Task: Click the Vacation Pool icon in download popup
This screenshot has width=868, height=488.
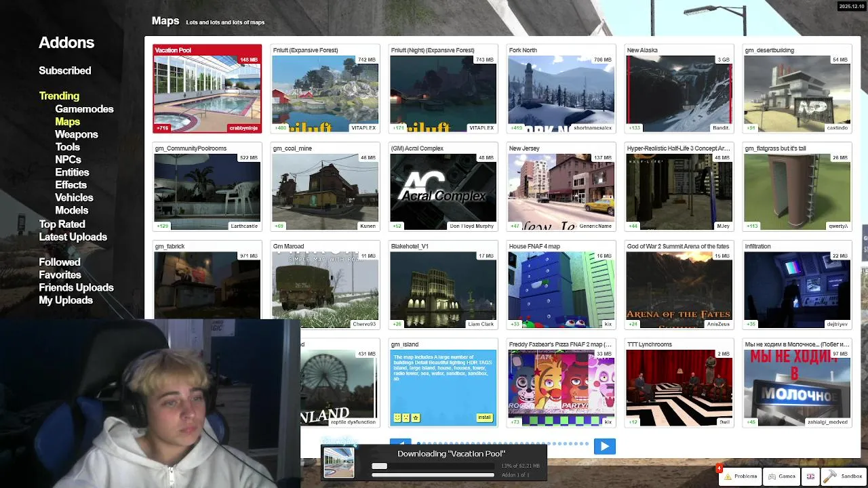Action: 338,464
